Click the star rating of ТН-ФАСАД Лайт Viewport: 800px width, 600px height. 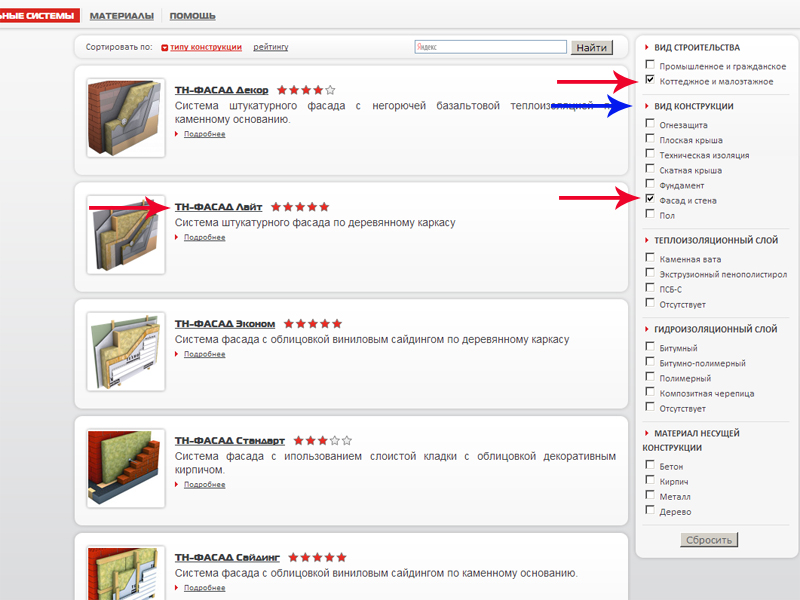(x=300, y=207)
